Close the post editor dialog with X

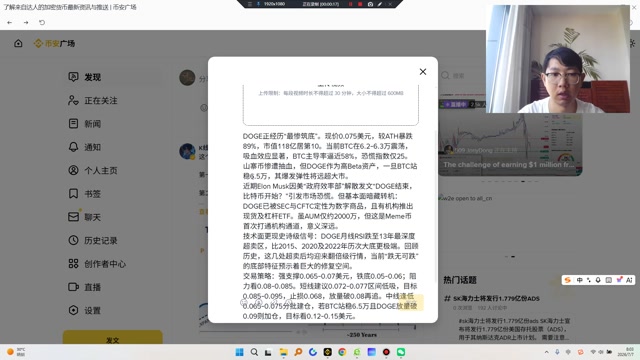[x=423, y=72]
